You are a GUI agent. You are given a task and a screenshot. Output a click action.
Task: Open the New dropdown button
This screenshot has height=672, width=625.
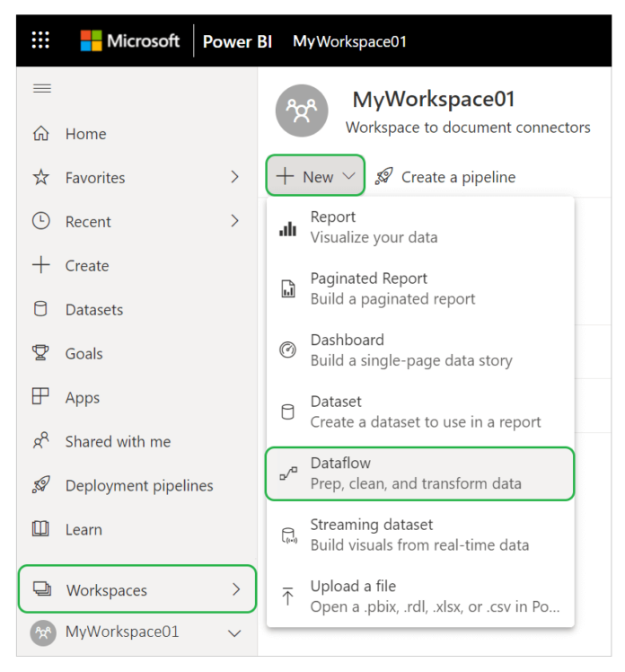pyautogui.click(x=315, y=176)
